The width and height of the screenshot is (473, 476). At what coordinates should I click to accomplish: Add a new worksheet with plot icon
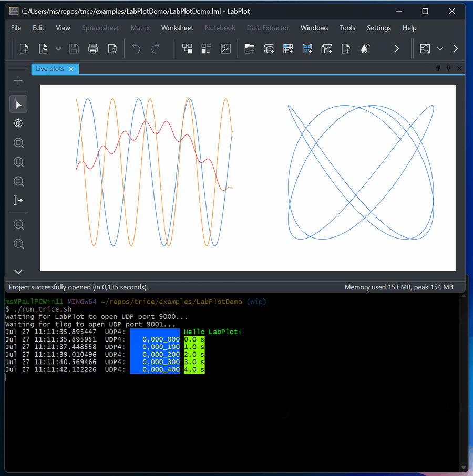326,48
